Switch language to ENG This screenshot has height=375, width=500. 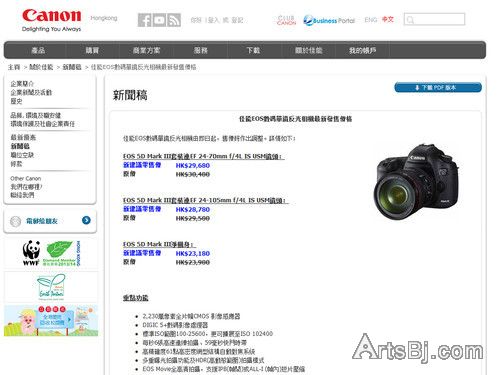click(371, 20)
